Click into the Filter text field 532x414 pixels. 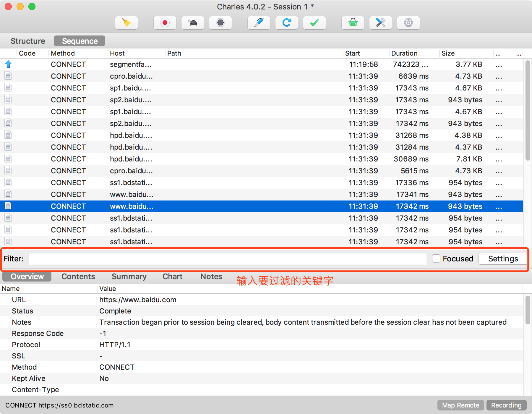coord(228,259)
